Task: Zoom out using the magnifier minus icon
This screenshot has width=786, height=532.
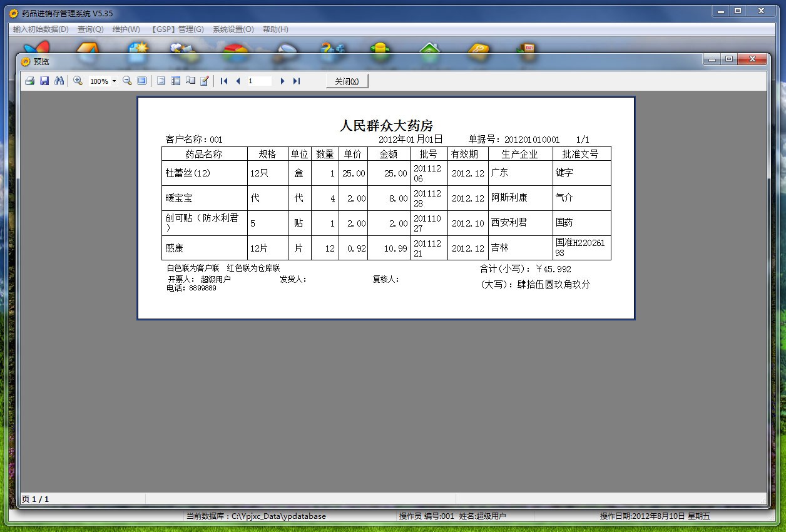Action: [127, 81]
